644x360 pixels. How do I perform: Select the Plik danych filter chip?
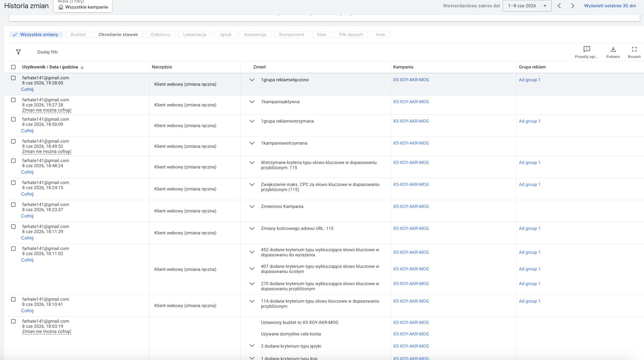pos(351,34)
